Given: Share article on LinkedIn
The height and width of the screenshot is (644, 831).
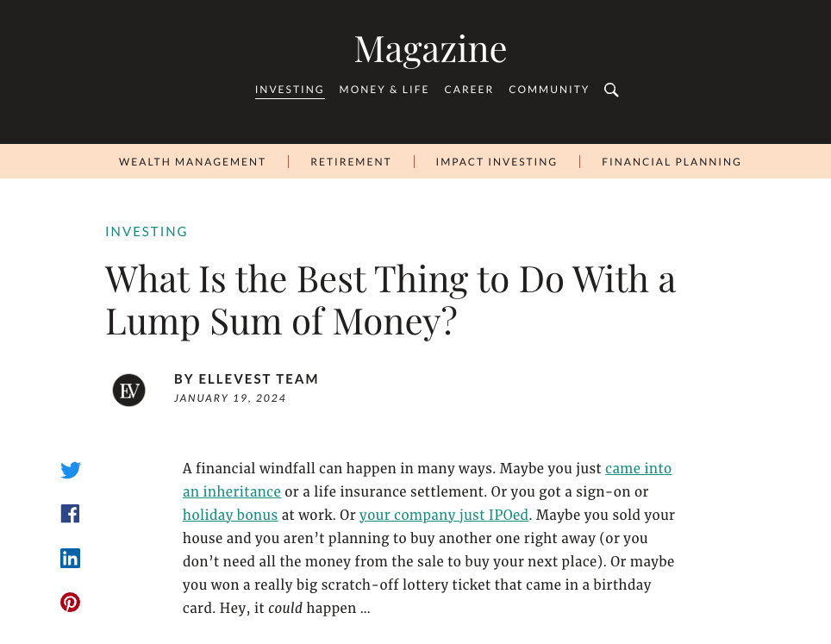Looking at the screenshot, I should tap(71, 559).
